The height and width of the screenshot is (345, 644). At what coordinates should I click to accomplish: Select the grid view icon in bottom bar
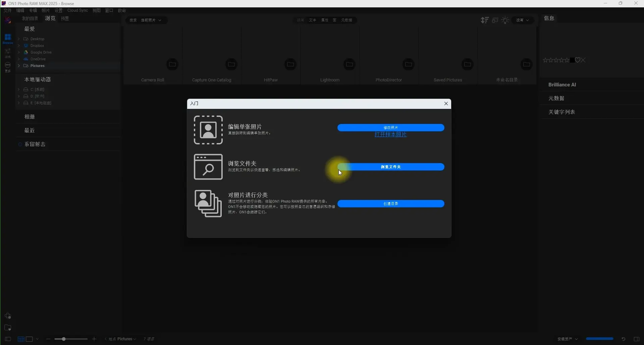tap(21, 339)
